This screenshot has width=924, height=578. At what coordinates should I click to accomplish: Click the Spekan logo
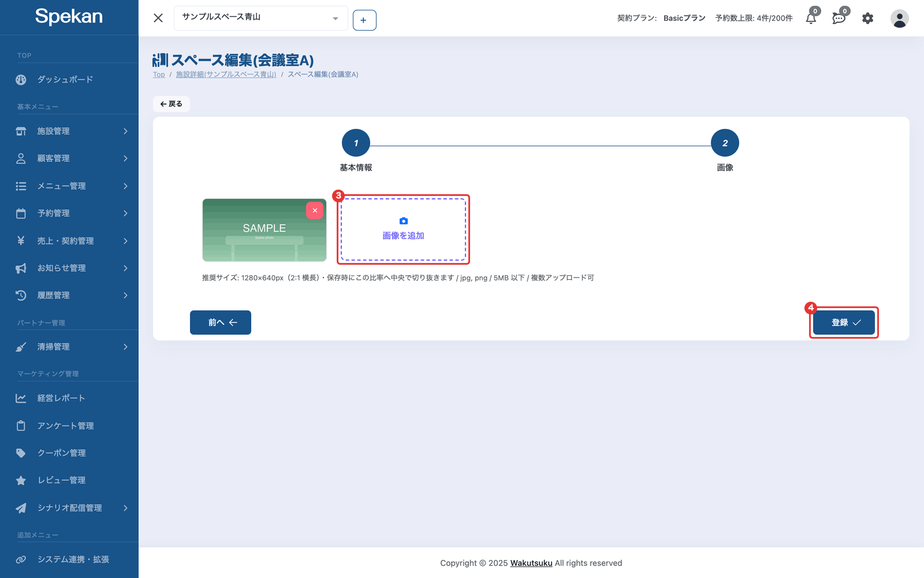[x=69, y=17]
